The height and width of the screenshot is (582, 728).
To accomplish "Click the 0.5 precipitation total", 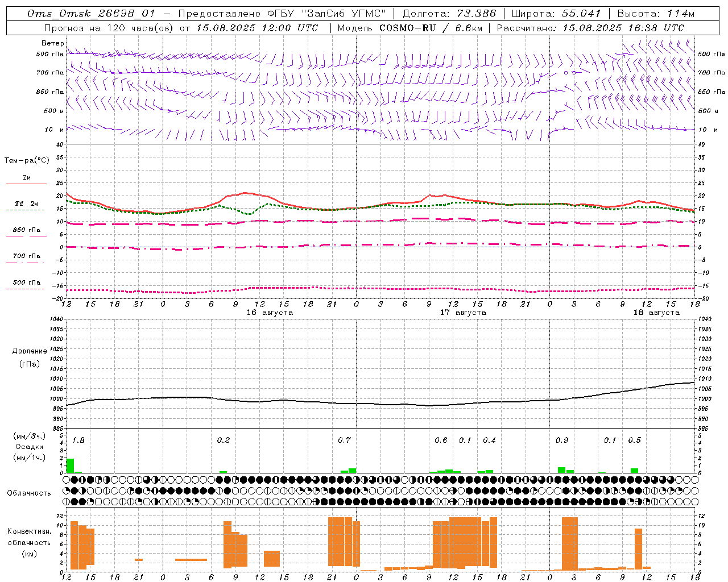I will coord(634,440).
